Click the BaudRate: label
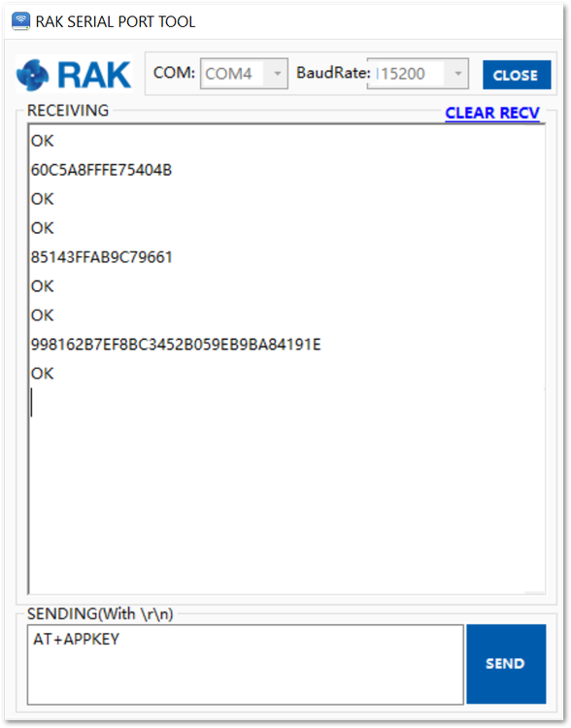This screenshot has width=571, height=728. [x=333, y=73]
